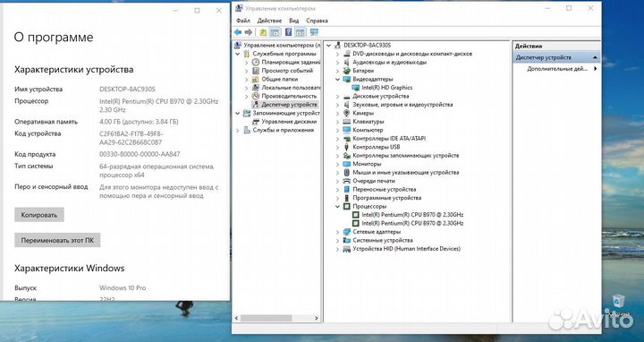Open the Файл menu

point(243,20)
